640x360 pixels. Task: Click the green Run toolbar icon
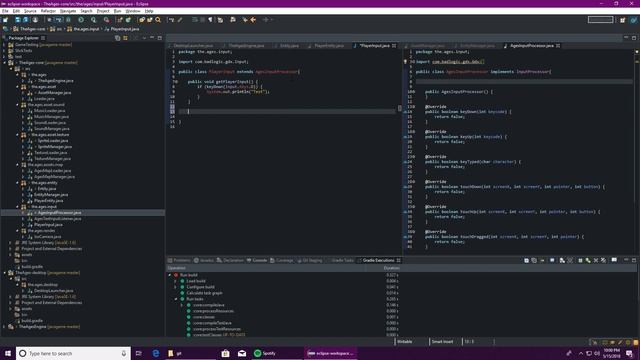click(81, 20)
